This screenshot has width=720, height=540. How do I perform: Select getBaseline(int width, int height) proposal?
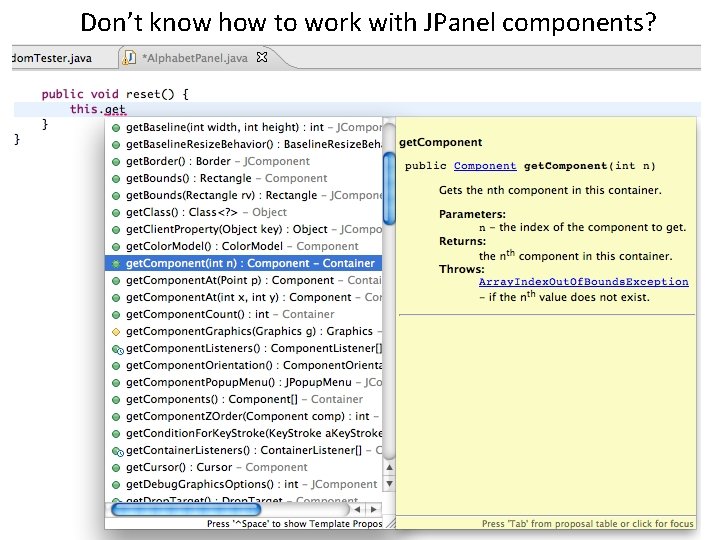pyautogui.click(x=243, y=127)
